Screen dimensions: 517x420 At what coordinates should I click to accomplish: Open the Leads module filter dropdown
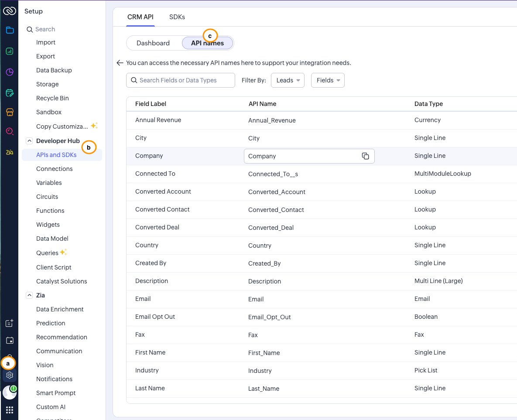(x=288, y=80)
